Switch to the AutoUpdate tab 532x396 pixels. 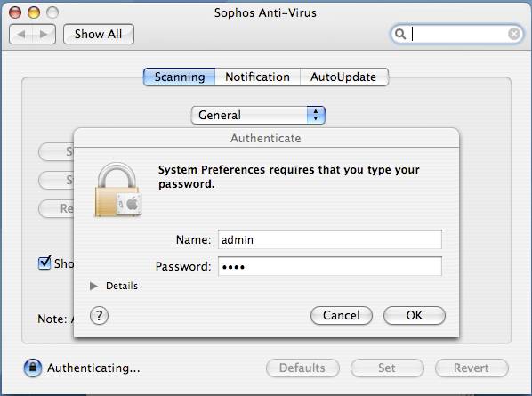[343, 77]
